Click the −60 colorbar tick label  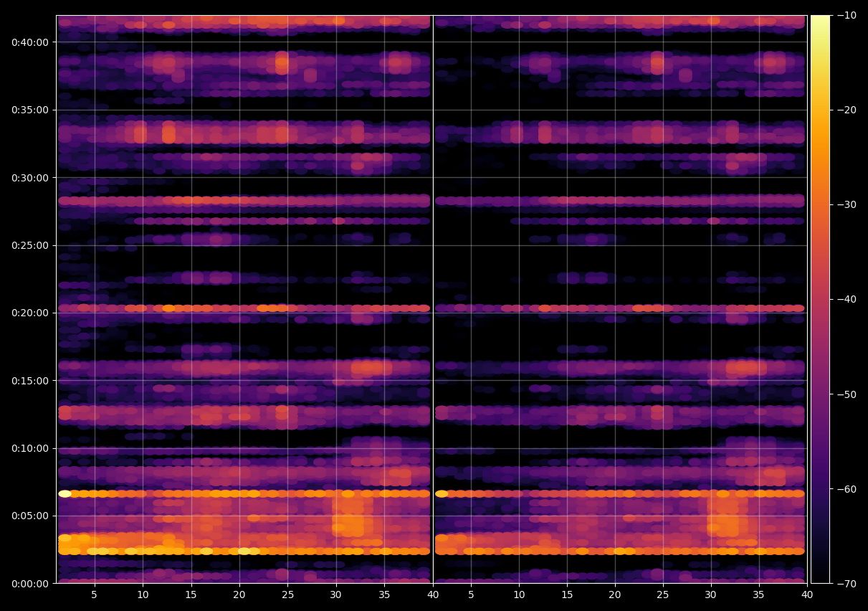pyautogui.click(x=846, y=488)
